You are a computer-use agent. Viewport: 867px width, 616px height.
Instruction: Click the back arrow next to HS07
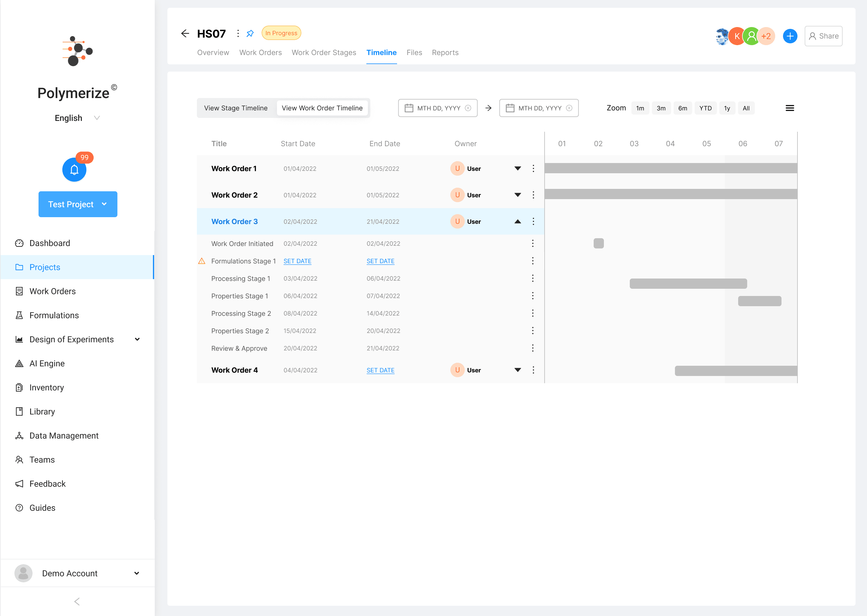click(185, 33)
